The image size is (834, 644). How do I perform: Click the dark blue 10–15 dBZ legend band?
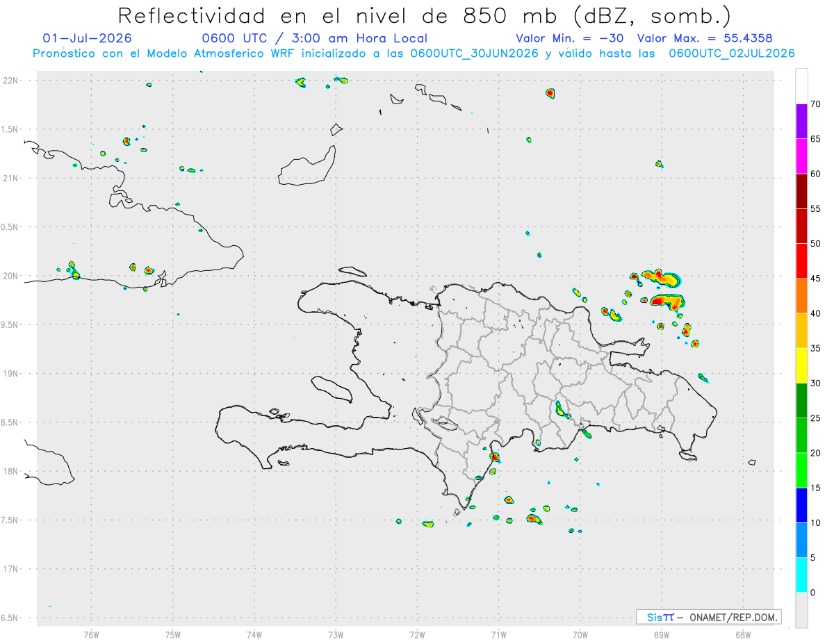[x=801, y=505]
